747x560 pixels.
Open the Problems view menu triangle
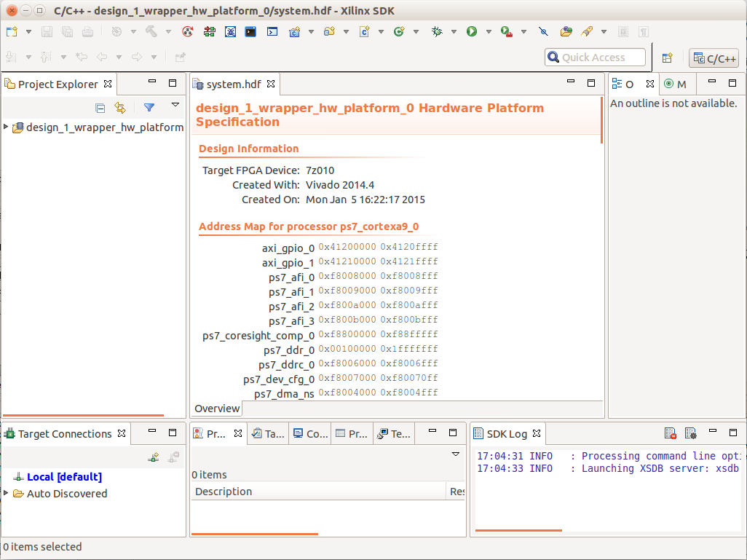click(x=456, y=454)
